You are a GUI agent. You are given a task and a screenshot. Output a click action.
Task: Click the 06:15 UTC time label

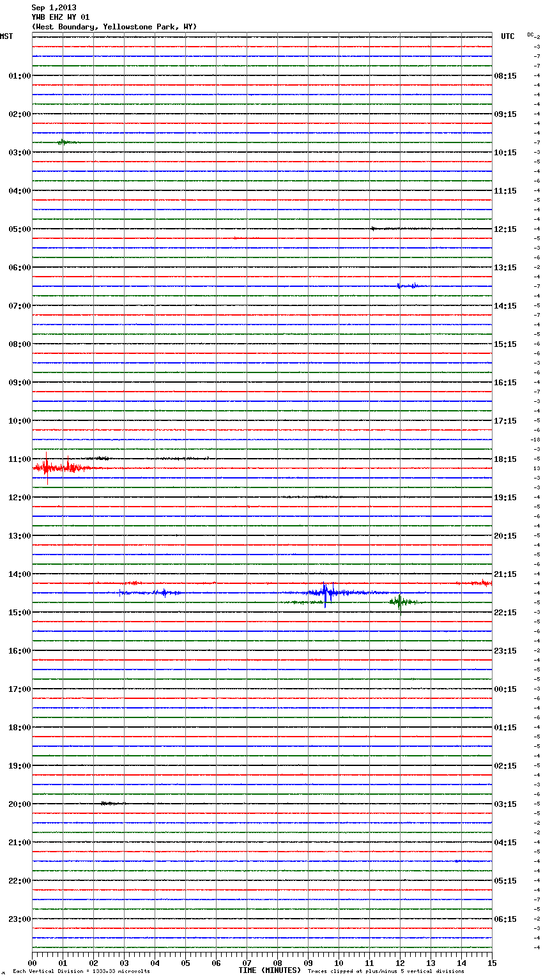[505, 919]
